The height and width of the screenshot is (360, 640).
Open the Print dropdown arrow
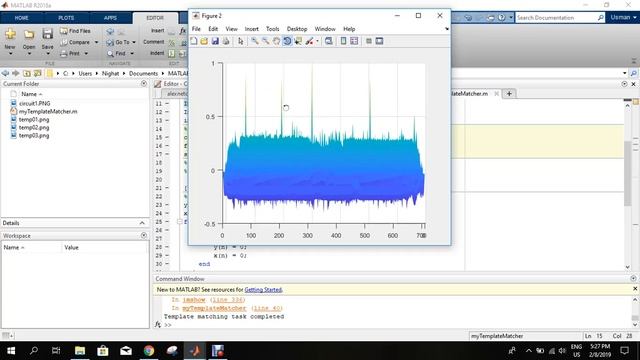[86, 53]
